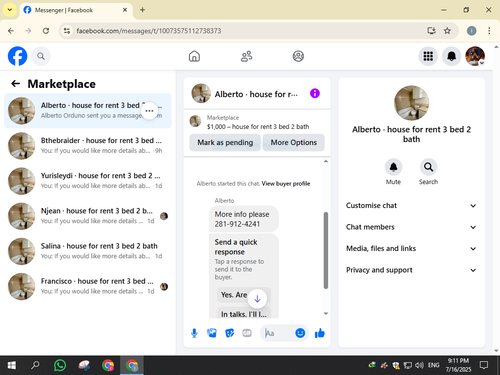Open the Njean conversation
Image resolution: width=500 pixels, height=375 pixels.
tap(88, 216)
